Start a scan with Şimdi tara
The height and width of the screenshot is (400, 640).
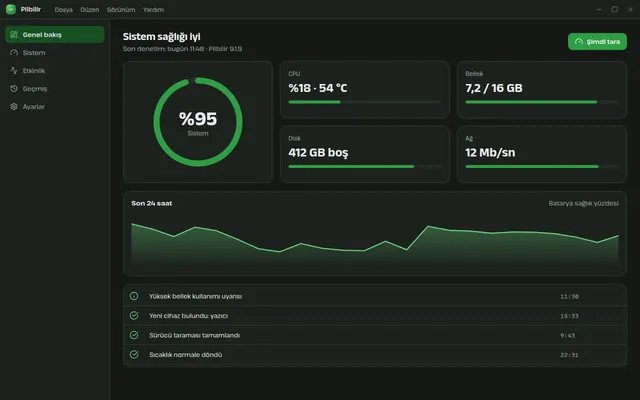[x=597, y=42]
